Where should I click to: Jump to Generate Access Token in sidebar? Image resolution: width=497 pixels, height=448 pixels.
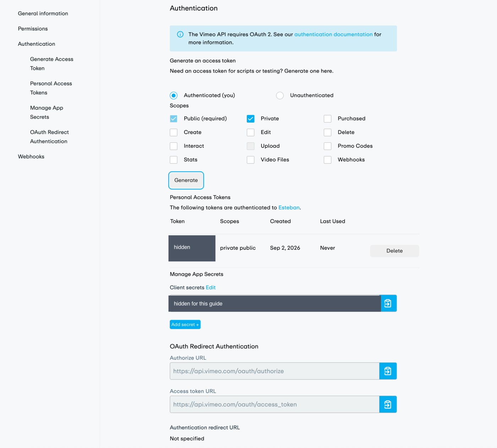[52, 64]
